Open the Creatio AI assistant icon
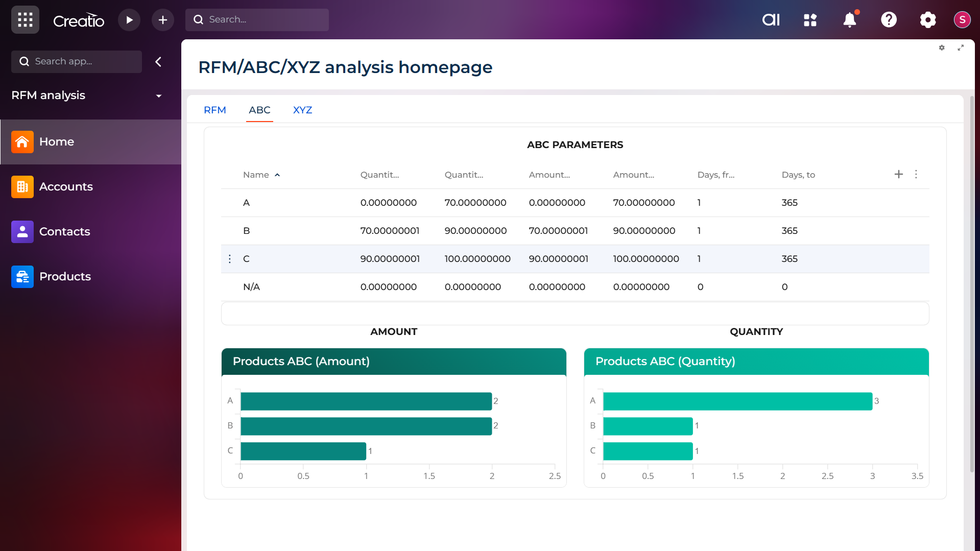980x551 pixels. (x=771, y=20)
